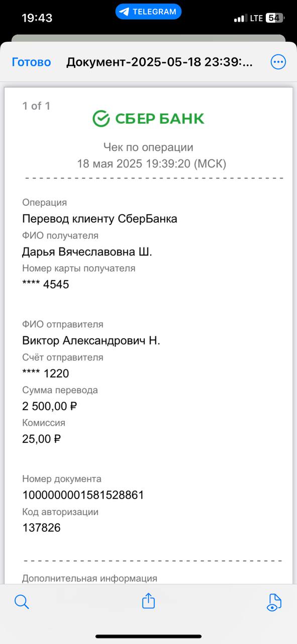
Task: Tap the recipient card number **** 4545
Action: pos(45,284)
